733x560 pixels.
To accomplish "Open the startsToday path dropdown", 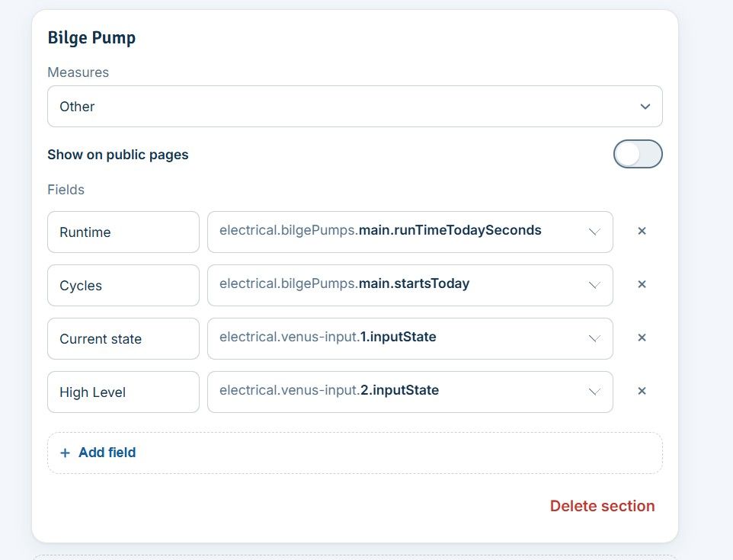I will click(410, 285).
